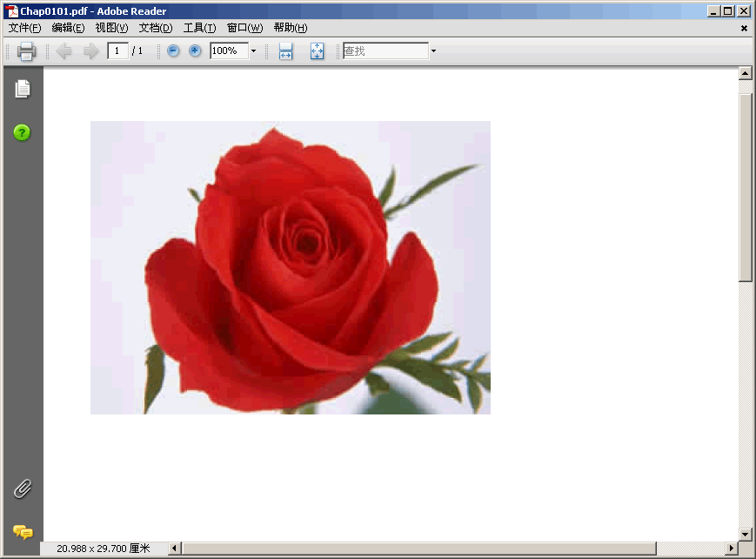Open the 编辑(E) menu

(68, 28)
